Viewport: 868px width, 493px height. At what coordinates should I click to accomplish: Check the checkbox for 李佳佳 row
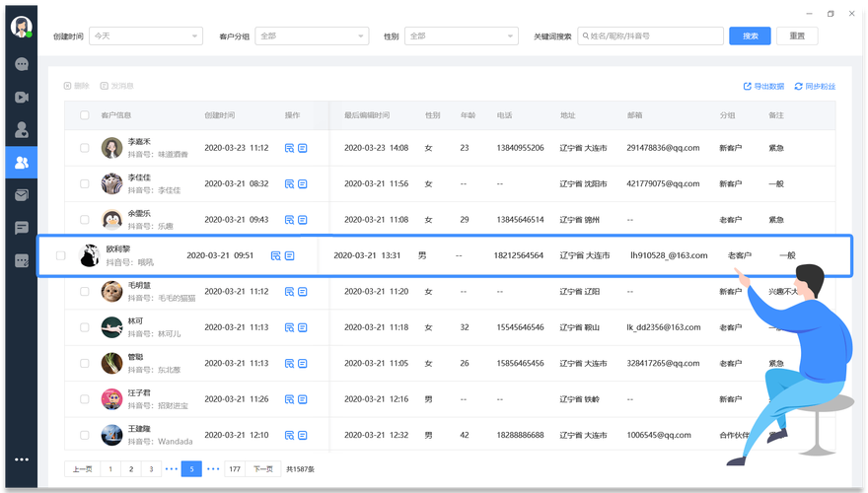85,183
